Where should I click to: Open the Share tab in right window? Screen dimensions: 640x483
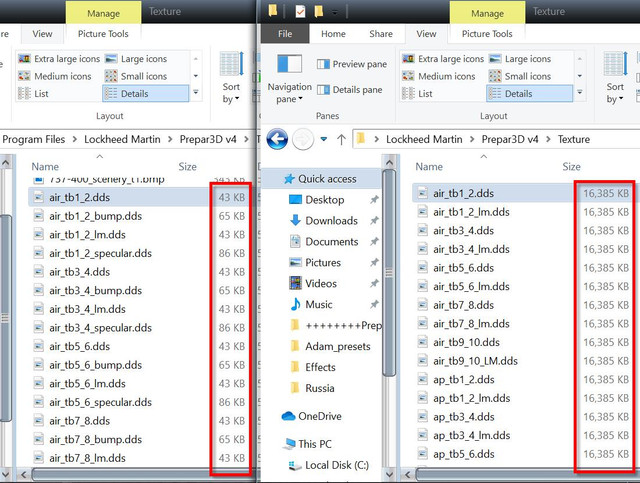pos(381,34)
